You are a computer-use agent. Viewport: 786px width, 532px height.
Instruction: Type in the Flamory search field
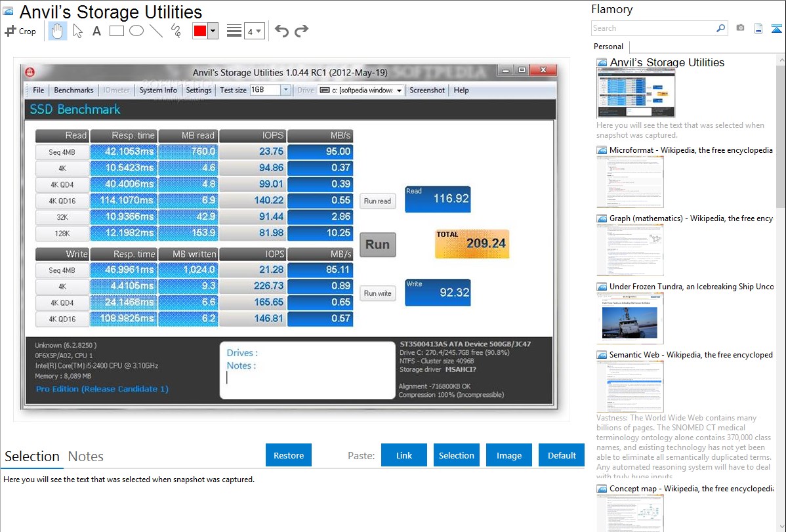coord(653,28)
